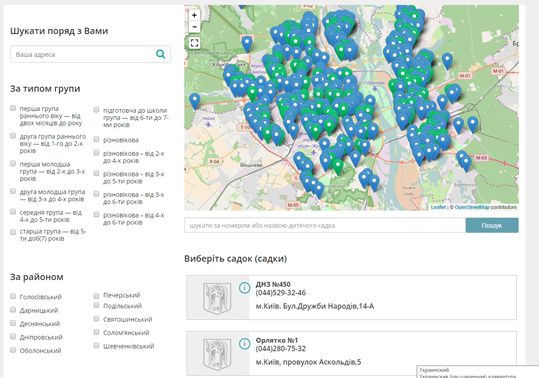Check перша група раннього віку option

click(13, 108)
